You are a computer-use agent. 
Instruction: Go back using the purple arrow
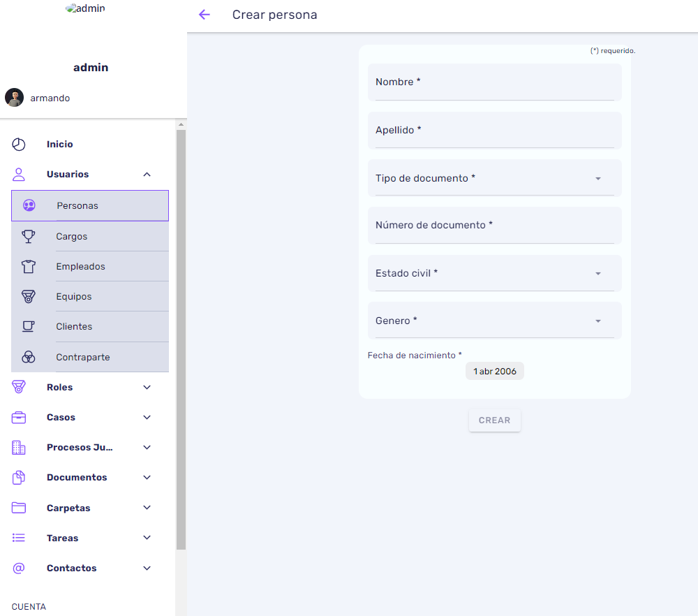pos(205,15)
